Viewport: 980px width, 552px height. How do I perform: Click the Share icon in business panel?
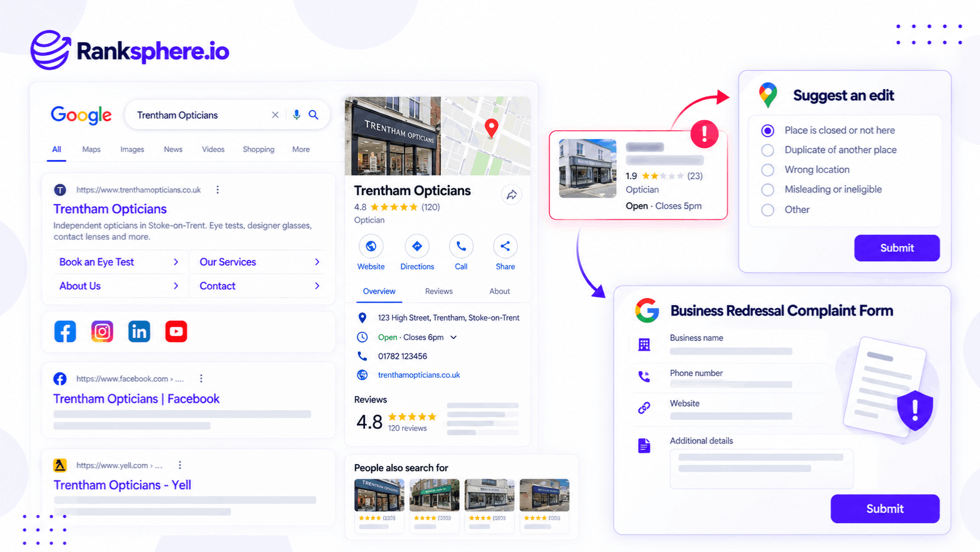[x=505, y=246]
